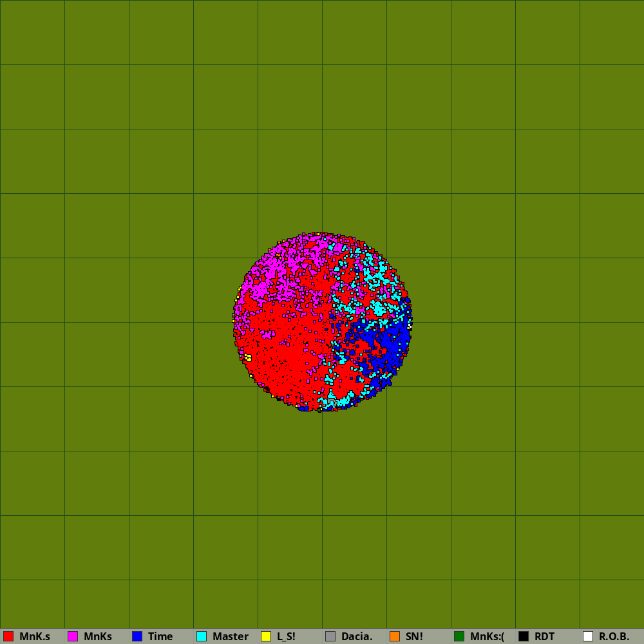
Task: Select the 'L_S!' legend label
Action: click(x=287, y=637)
